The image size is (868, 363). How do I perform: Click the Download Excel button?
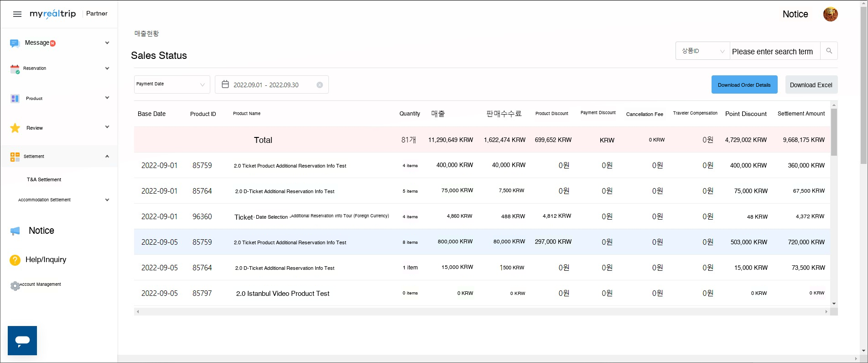(x=811, y=85)
